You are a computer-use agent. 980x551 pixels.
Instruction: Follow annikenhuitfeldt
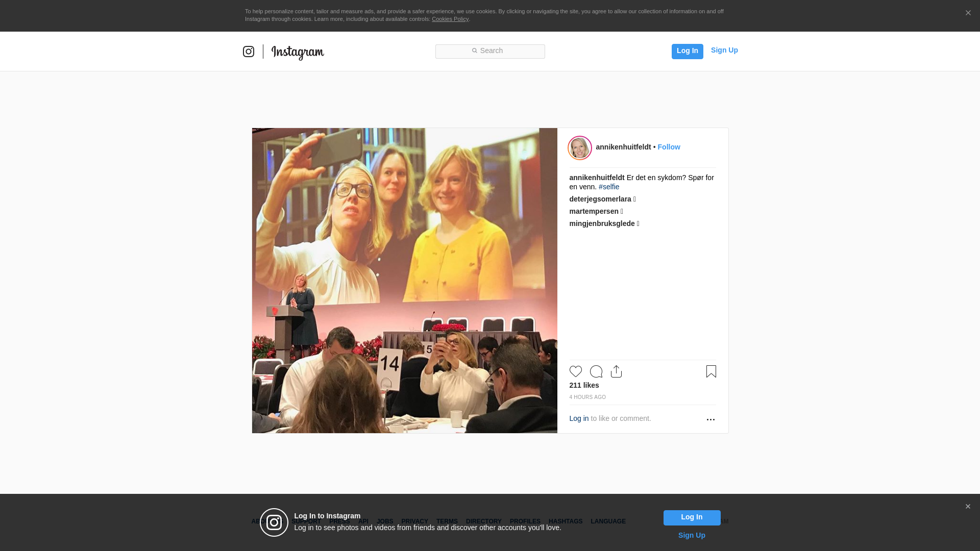point(669,147)
